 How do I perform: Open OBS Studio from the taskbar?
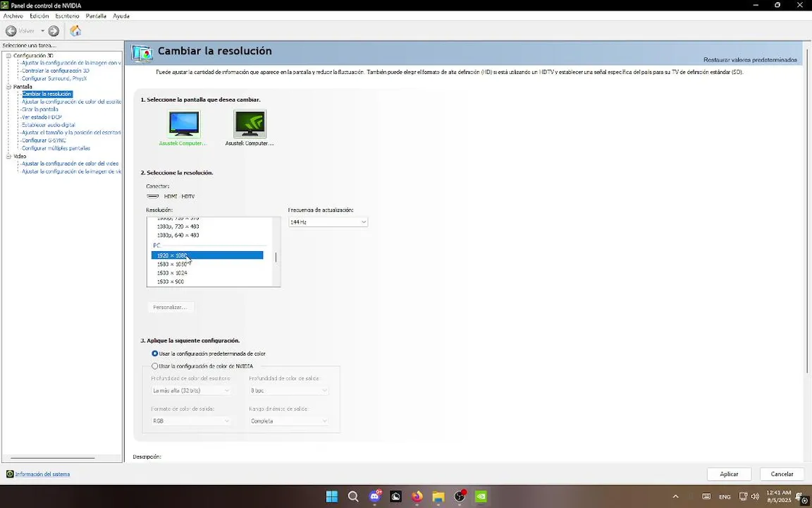460,497
